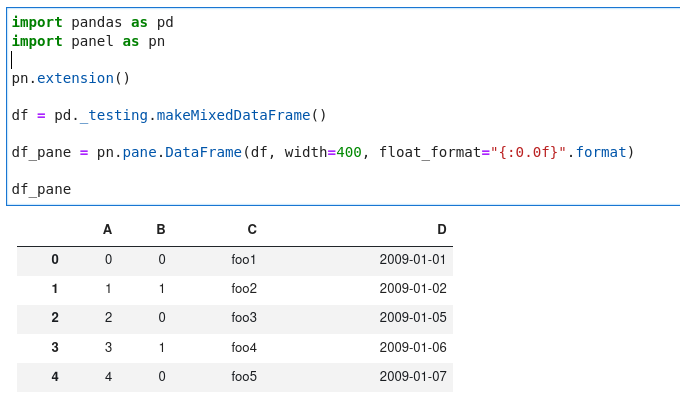Click the import panel as pn line

(88, 42)
